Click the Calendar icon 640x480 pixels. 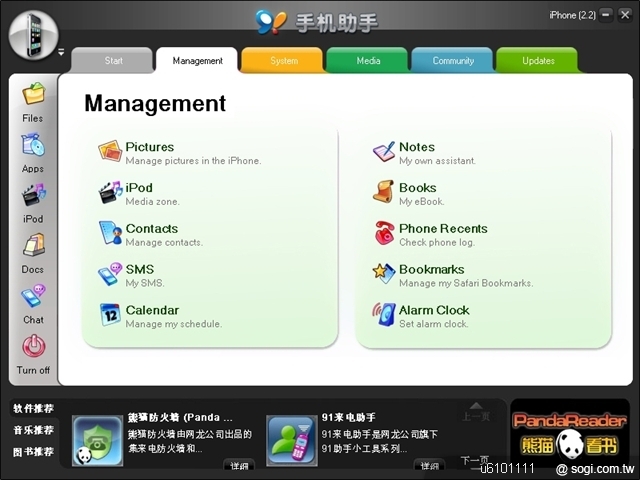click(110, 315)
